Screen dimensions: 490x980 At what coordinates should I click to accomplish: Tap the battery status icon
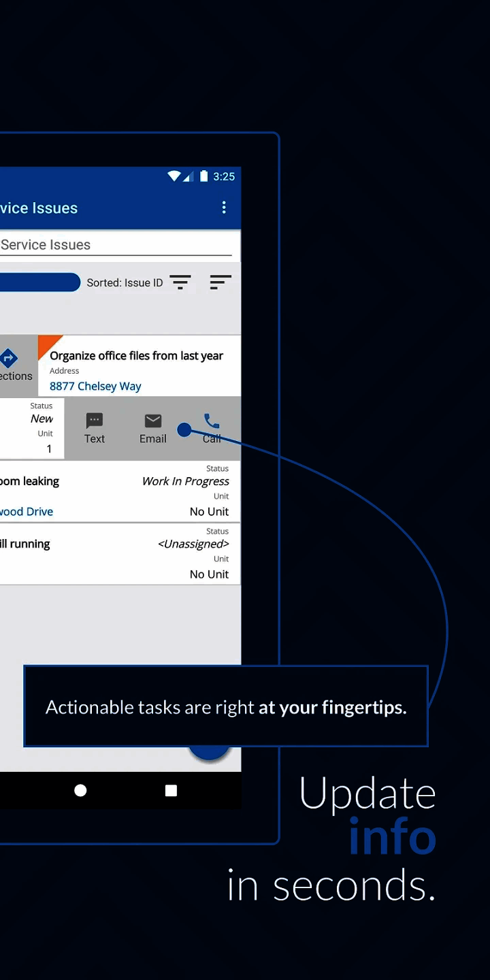click(x=204, y=176)
